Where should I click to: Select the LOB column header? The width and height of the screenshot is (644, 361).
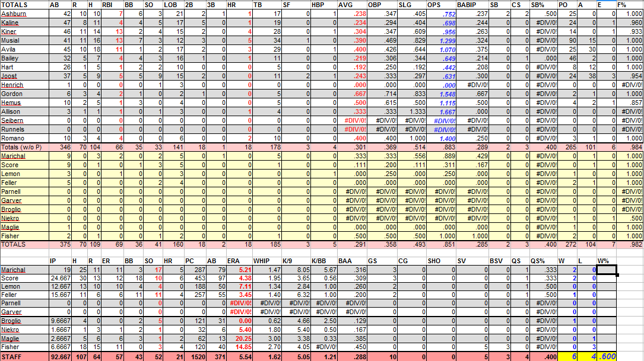click(x=173, y=5)
